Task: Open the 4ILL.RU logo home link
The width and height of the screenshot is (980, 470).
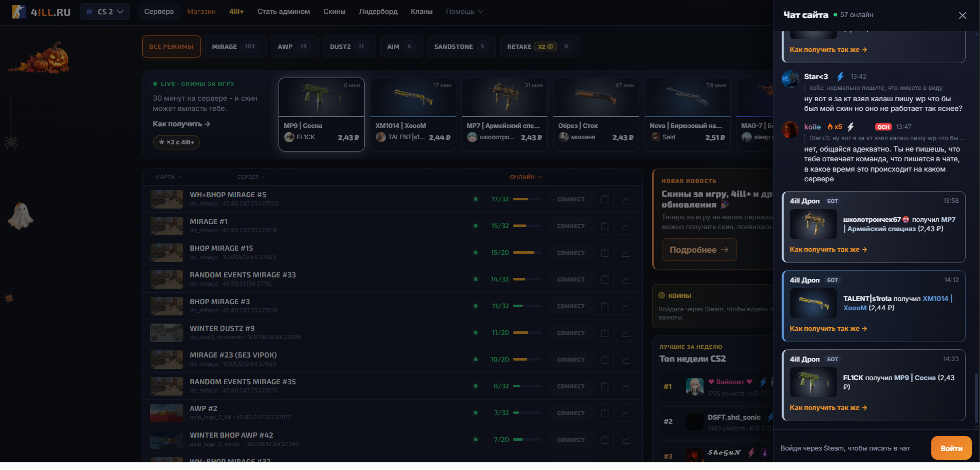Action: [x=41, y=12]
